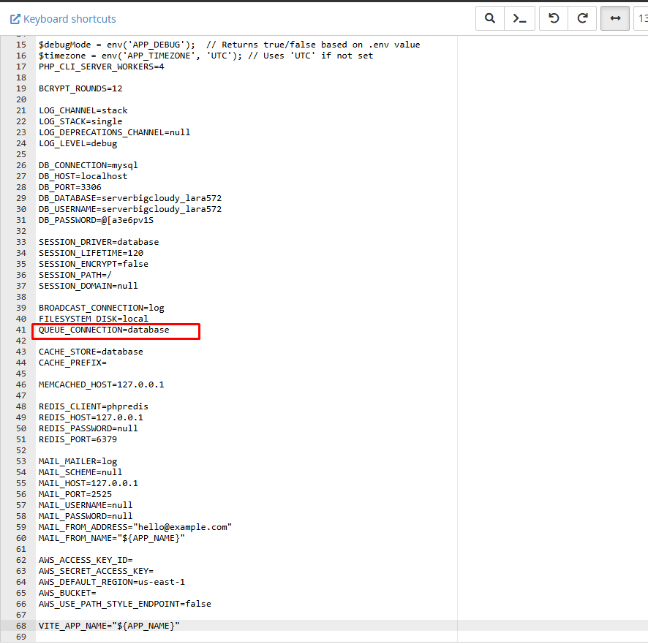Click line number 41 in the gutter
Image resolution: width=648 pixels, height=644 pixels.
pyautogui.click(x=20, y=330)
